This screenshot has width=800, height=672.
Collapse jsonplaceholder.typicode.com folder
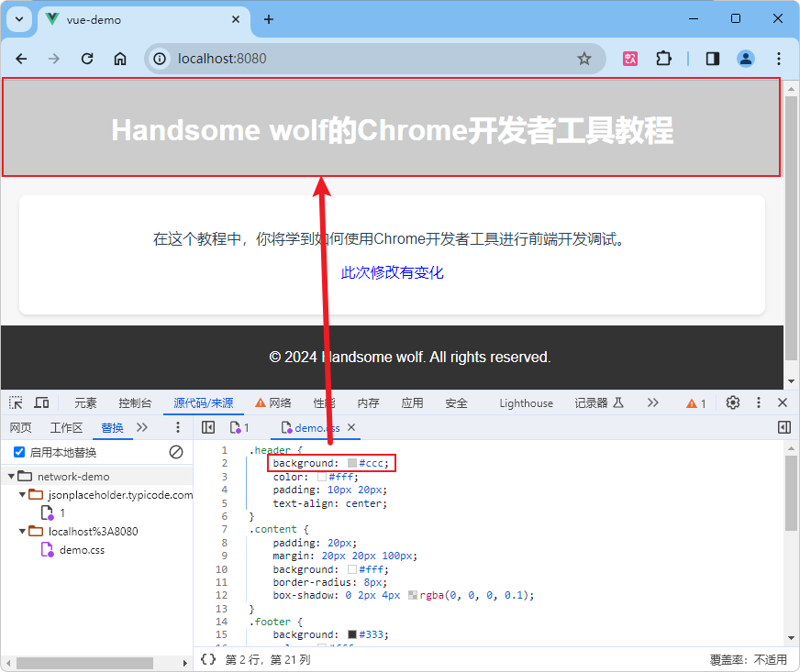click(x=22, y=494)
